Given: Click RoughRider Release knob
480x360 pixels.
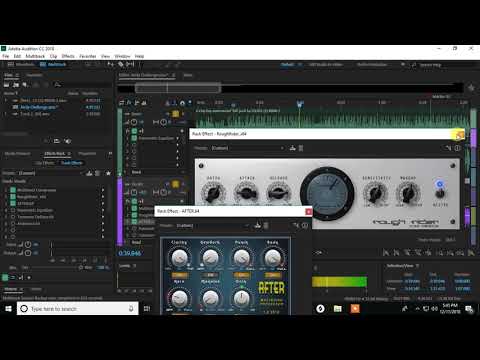Looking at the screenshot, I should tap(278, 193).
